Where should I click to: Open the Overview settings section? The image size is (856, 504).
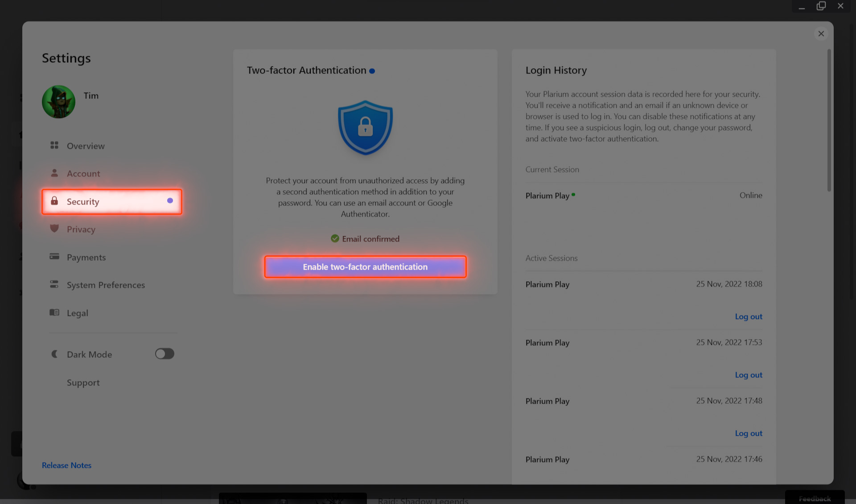click(x=111, y=146)
